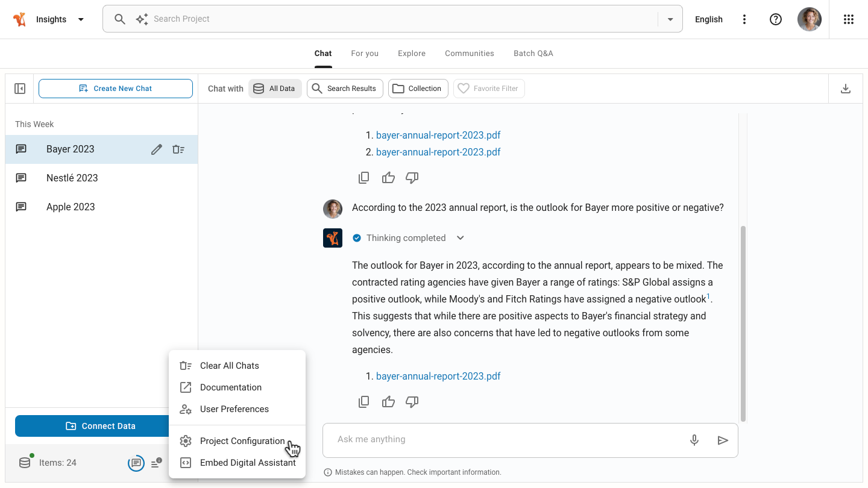This screenshot has width=868, height=488.
Task: Download the chat via download icon
Action: [846, 89]
